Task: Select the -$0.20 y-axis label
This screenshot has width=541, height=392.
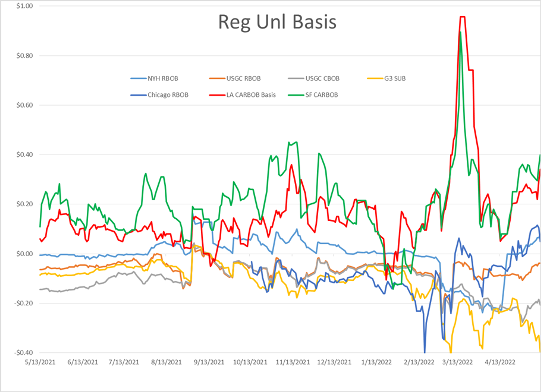Action: (24, 303)
